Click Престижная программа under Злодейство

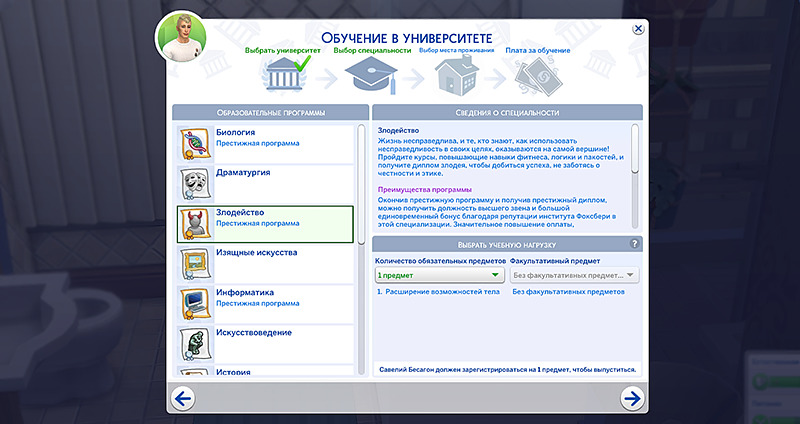pos(258,223)
